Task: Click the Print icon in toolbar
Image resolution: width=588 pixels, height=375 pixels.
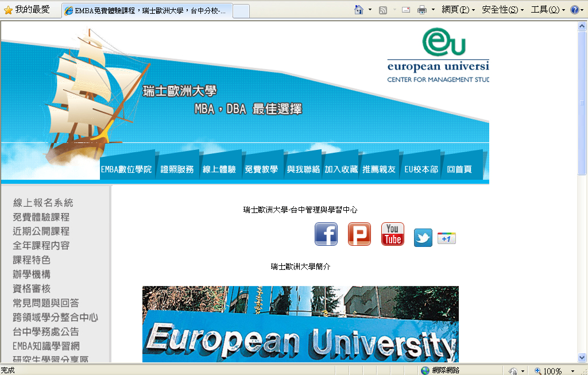Action: tap(422, 10)
